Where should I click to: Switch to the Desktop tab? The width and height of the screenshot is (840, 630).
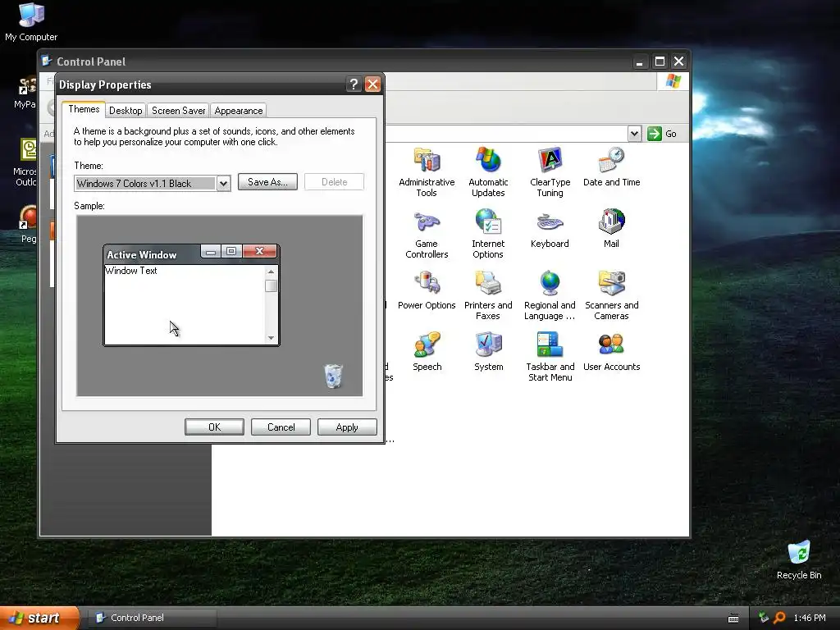[x=126, y=111]
